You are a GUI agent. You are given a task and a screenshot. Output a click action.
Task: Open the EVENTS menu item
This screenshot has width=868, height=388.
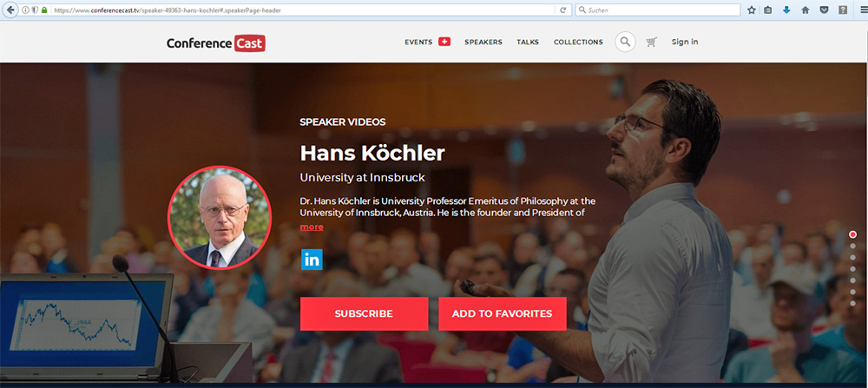(x=418, y=42)
